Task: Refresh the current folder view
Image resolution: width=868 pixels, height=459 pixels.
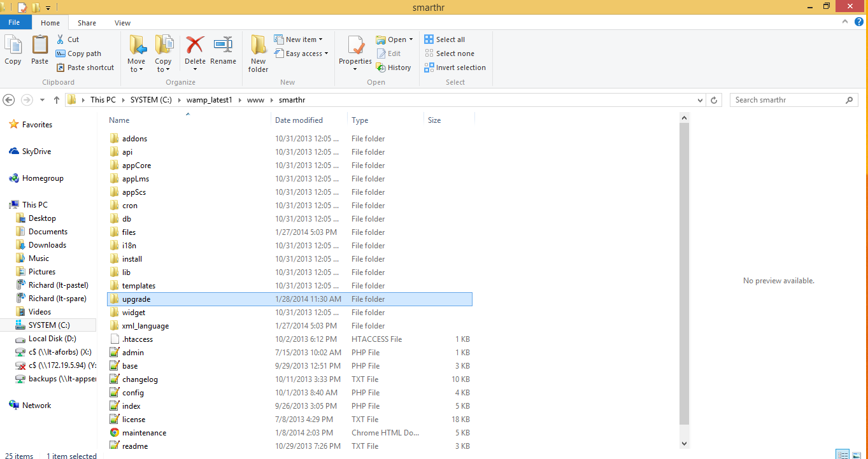Action: pyautogui.click(x=714, y=100)
